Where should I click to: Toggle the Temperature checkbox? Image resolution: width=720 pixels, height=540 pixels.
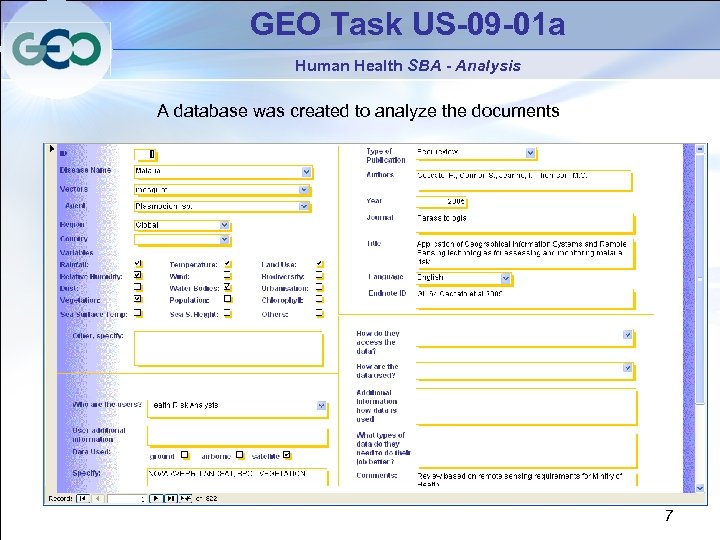coord(227,264)
